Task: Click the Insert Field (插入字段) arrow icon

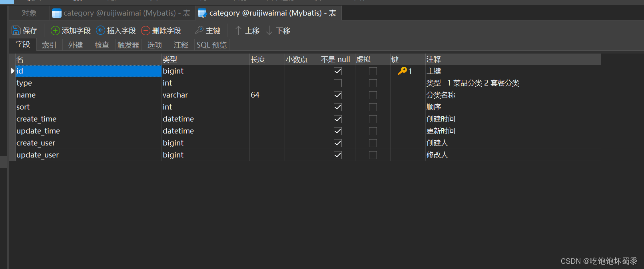Action: [x=101, y=30]
